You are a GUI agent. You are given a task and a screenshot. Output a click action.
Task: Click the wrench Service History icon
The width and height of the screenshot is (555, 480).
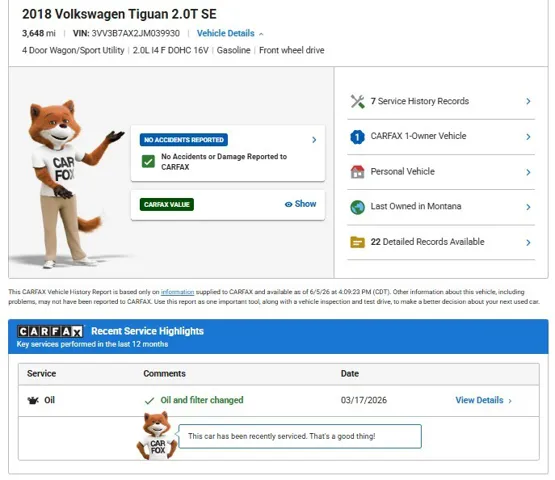(357, 102)
